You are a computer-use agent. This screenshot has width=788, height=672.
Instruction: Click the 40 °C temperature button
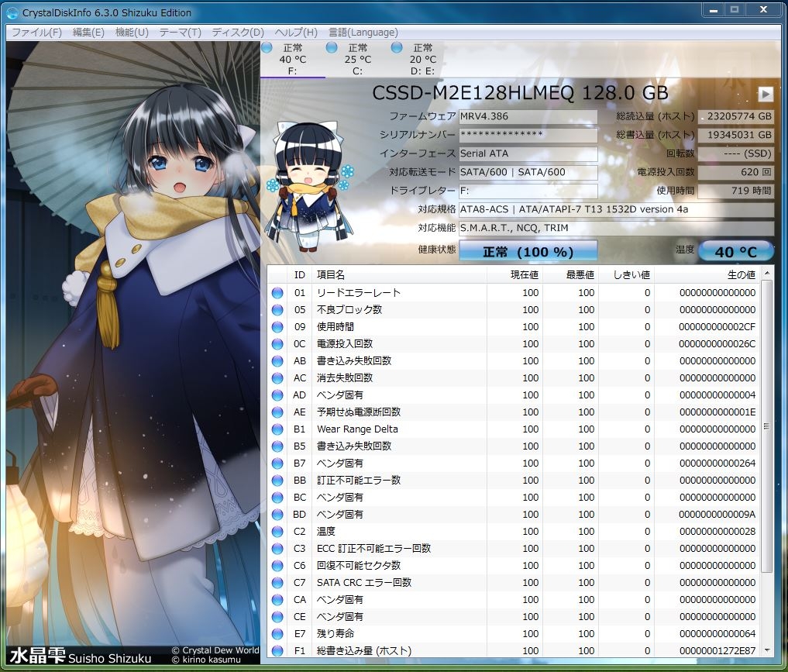(x=736, y=251)
